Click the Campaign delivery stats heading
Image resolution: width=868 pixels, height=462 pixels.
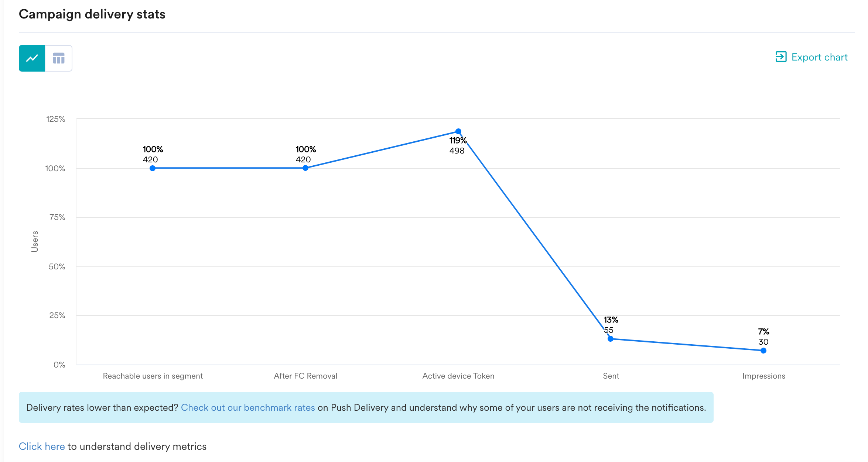point(92,14)
